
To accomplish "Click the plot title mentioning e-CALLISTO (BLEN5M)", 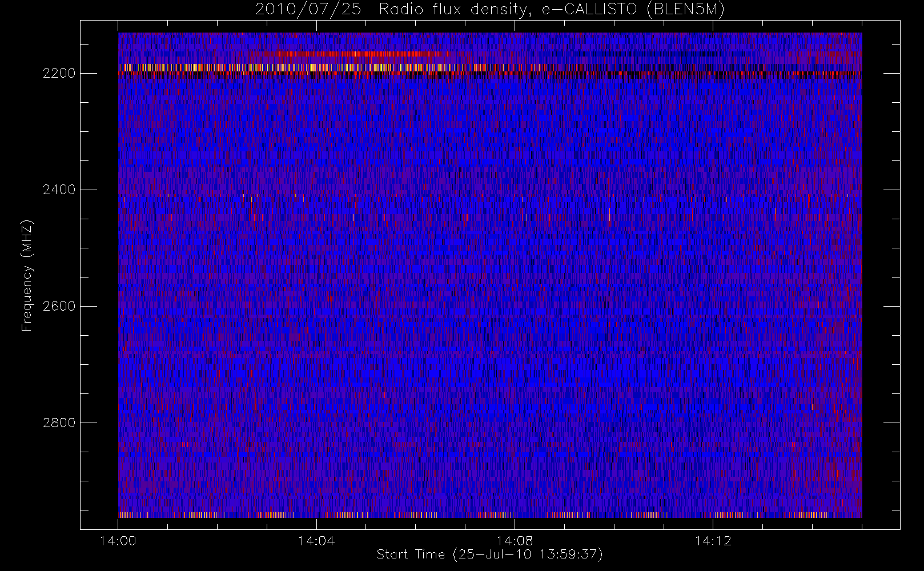I will point(490,10).
